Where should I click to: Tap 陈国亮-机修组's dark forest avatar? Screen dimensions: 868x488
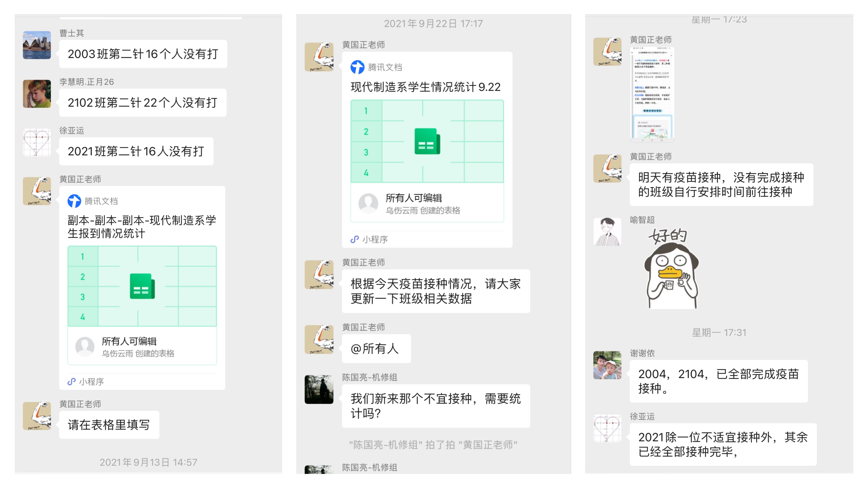pyautogui.click(x=319, y=389)
